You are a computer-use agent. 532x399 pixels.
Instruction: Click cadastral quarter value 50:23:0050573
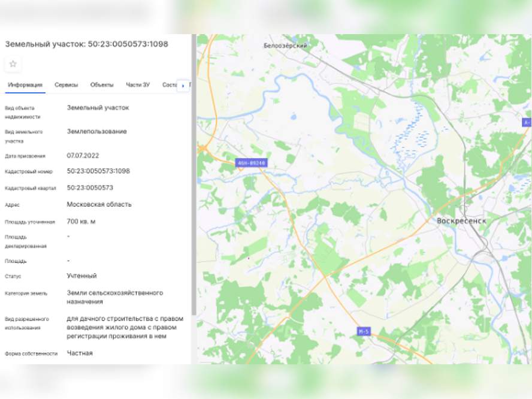coord(90,188)
